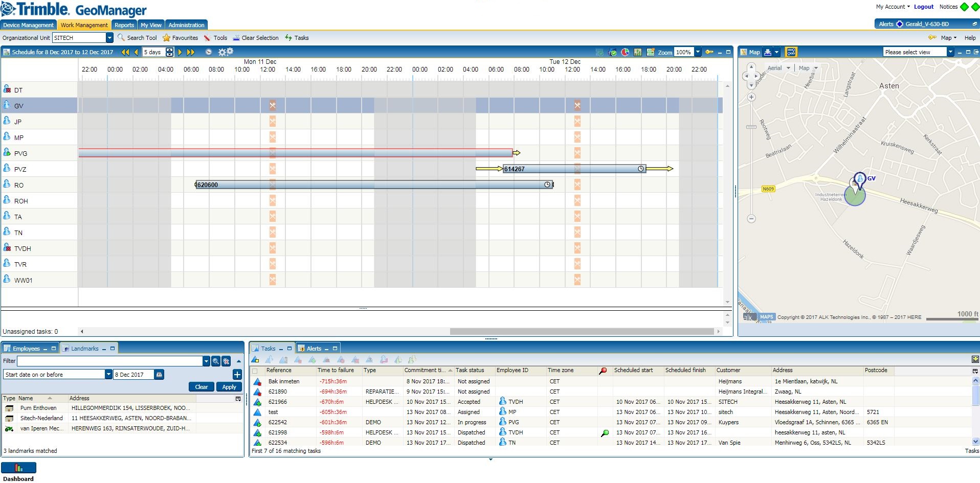Clear Selection using the eraser icon
980x483 pixels.
click(x=256, y=37)
